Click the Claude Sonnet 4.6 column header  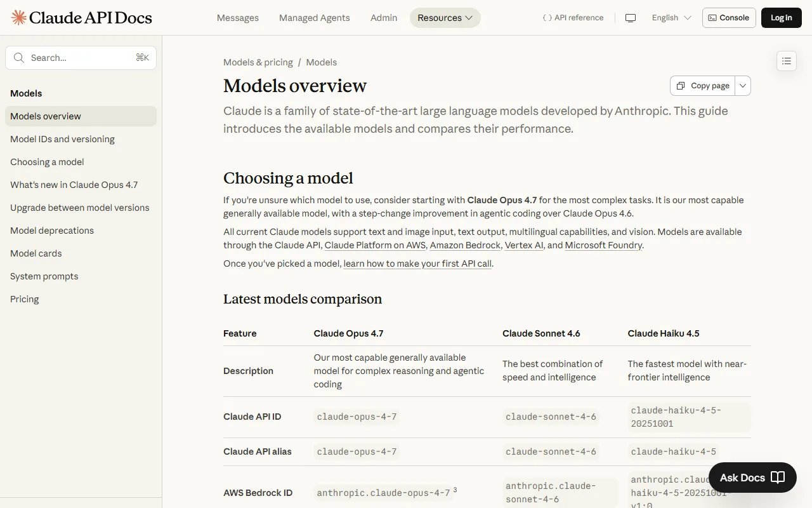[x=541, y=333]
